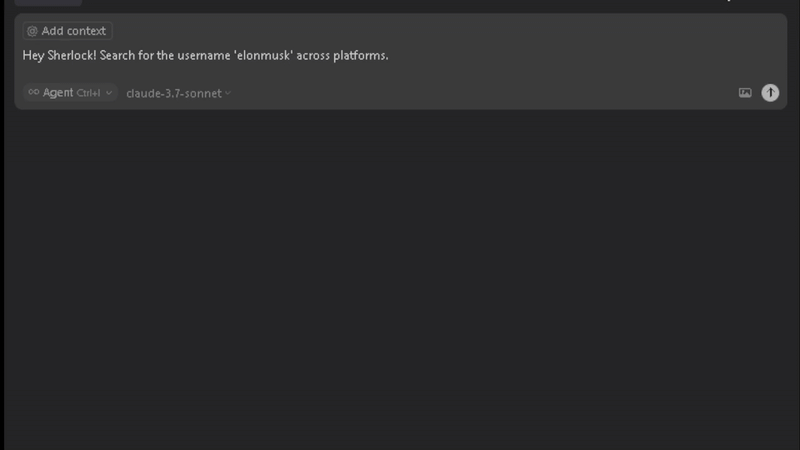Send the message with the up-arrow button
Screen dimensions: 800x450
point(770,92)
